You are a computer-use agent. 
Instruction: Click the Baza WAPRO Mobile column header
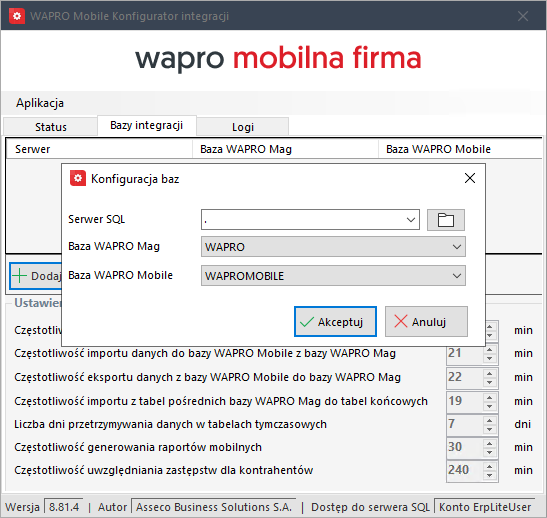460,149
